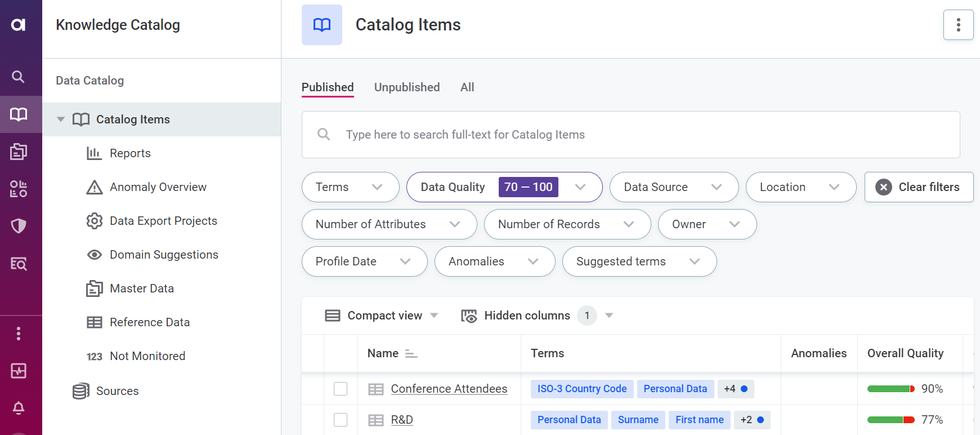Click the 90% overall quality bar
Screen dimensions: 980x435
[x=890, y=389]
